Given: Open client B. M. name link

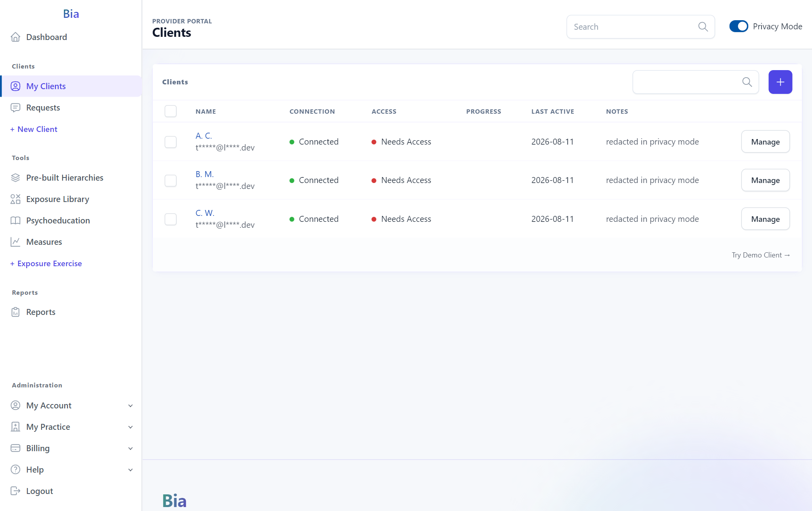Looking at the screenshot, I should pyautogui.click(x=204, y=174).
